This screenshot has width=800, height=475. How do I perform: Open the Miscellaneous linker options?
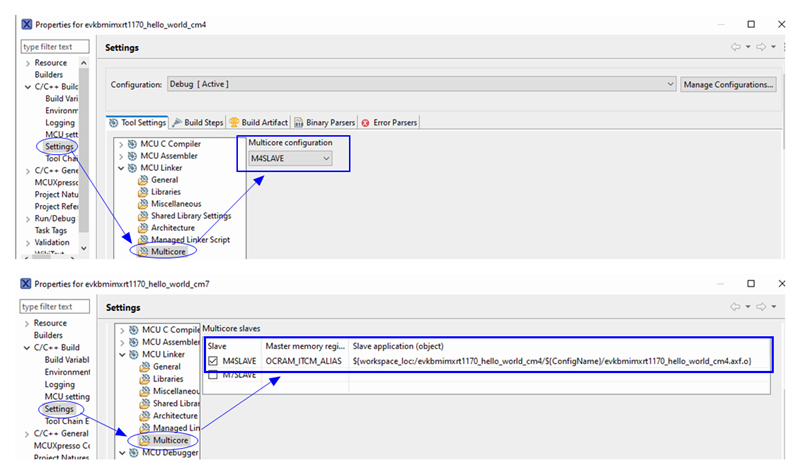(175, 203)
